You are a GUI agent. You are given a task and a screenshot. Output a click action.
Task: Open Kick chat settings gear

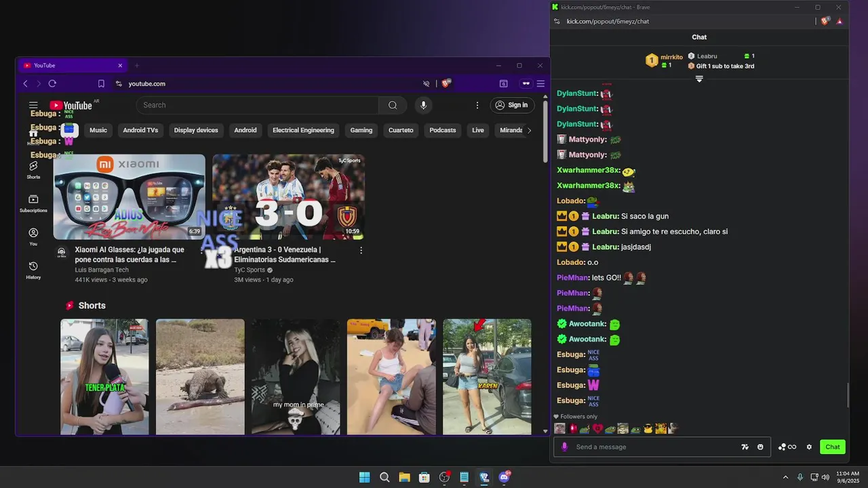pyautogui.click(x=809, y=447)
